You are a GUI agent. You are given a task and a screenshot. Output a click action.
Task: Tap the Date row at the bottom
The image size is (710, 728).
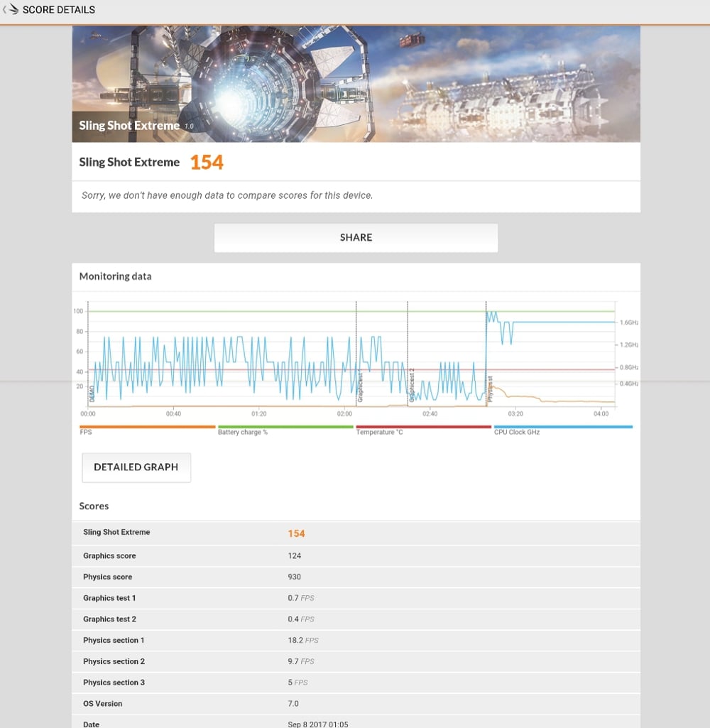click(x=356, y=723)
